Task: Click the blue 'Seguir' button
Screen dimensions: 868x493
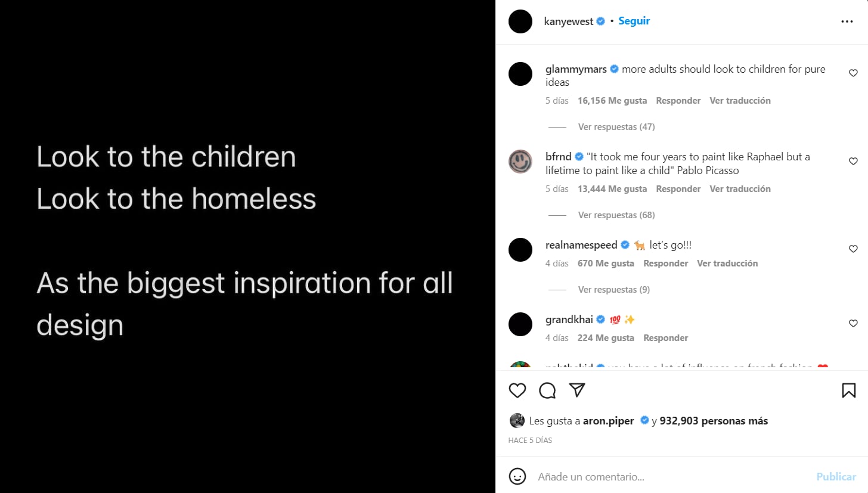Action: pos(634,21)
